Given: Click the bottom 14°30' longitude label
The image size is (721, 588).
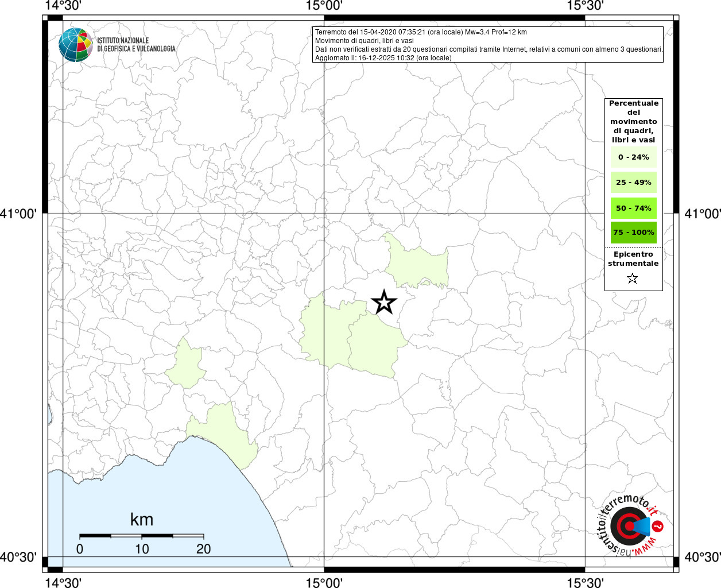Looking at the screenshot, I should point(63,582).
